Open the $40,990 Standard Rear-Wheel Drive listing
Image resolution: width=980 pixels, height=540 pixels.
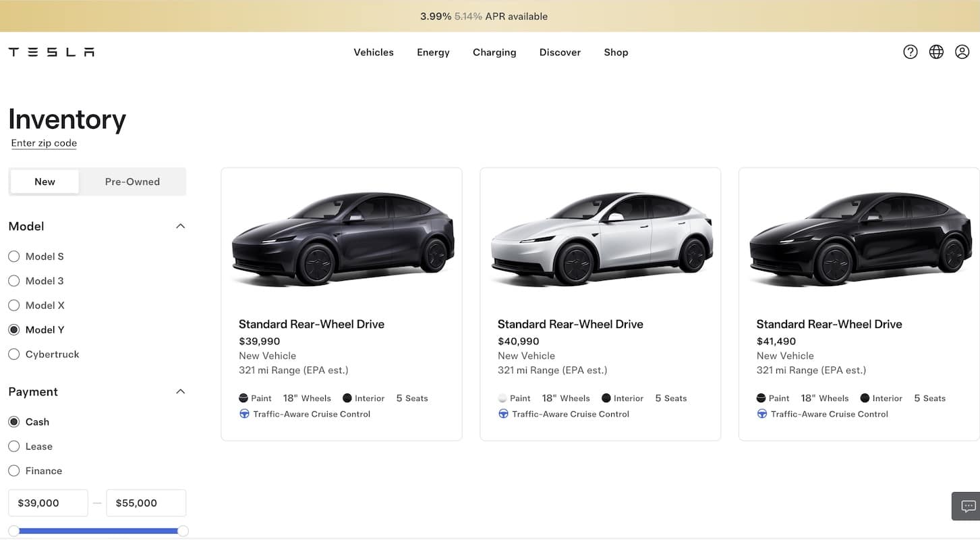coord(570,324)
